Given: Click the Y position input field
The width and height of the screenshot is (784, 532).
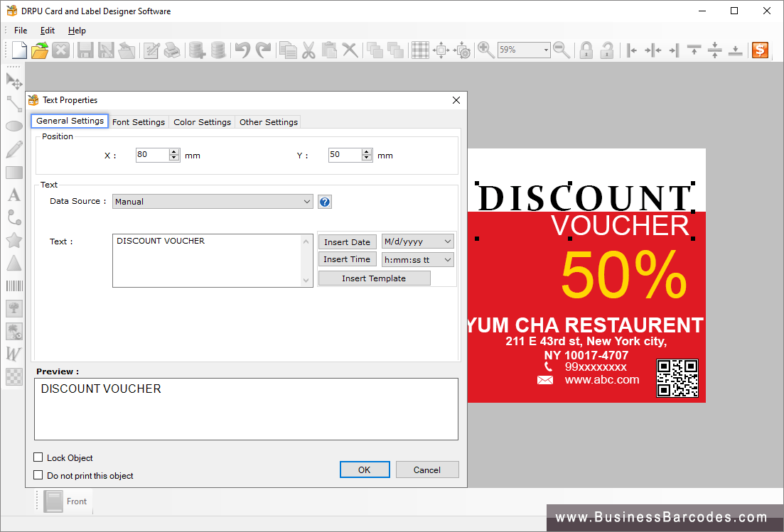Looking at the screenshot, I should click(345, 155).
